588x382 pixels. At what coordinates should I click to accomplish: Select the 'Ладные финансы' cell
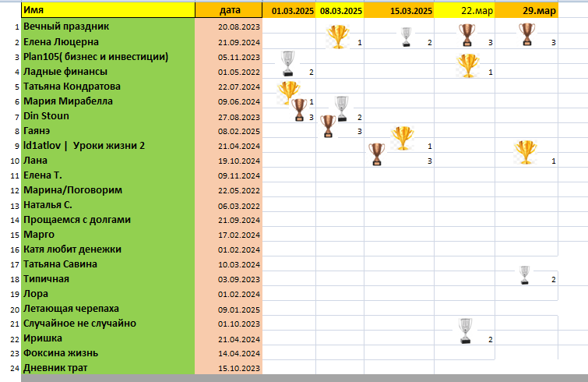108,71
